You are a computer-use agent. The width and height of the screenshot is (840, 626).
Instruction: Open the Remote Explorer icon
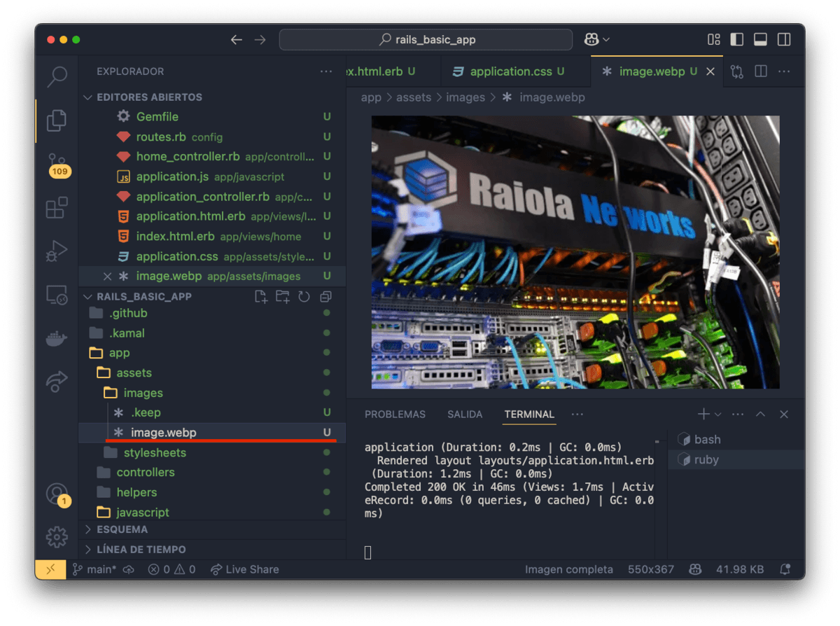click(x=57, y=295)
